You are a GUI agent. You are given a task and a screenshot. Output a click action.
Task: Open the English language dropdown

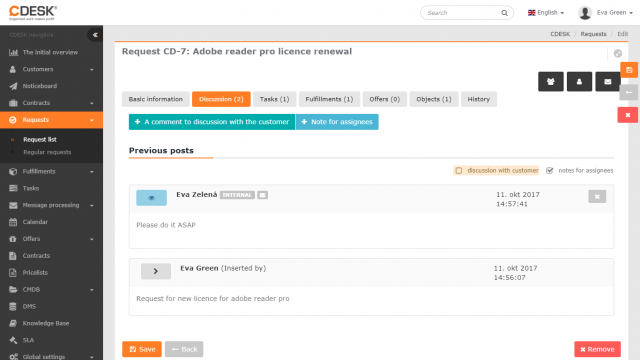pyautogui.click(x=546, y=13)
